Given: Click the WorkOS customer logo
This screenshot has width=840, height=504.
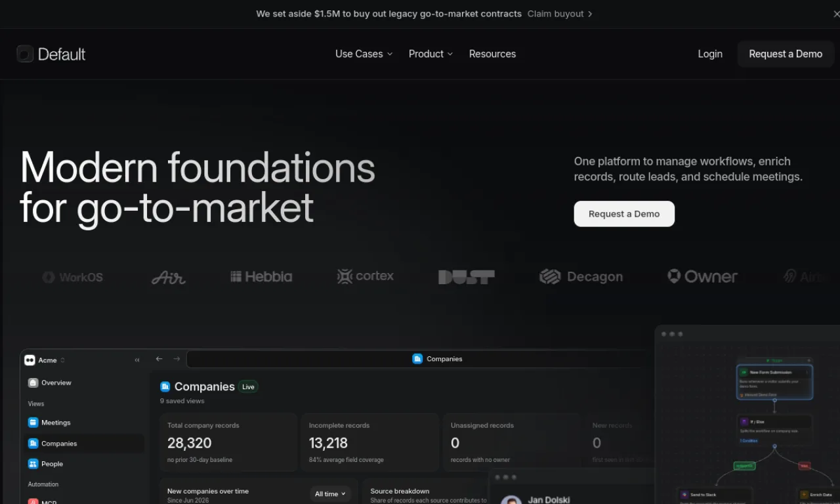Looking at the screenshot, I should coord(72,277).
